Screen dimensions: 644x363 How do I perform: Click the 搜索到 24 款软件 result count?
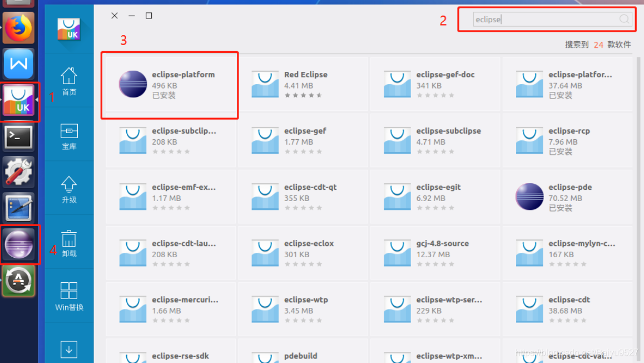pos(598,45)
